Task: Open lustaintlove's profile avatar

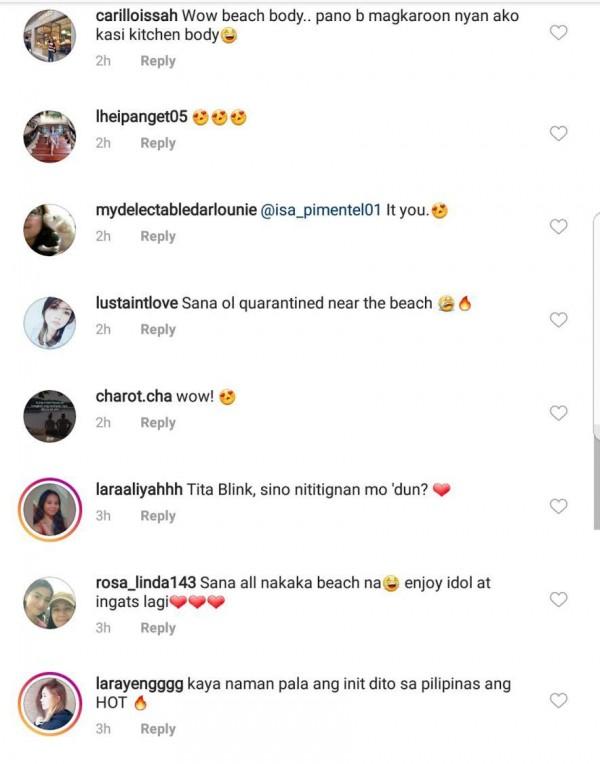Action: (50, 322)
